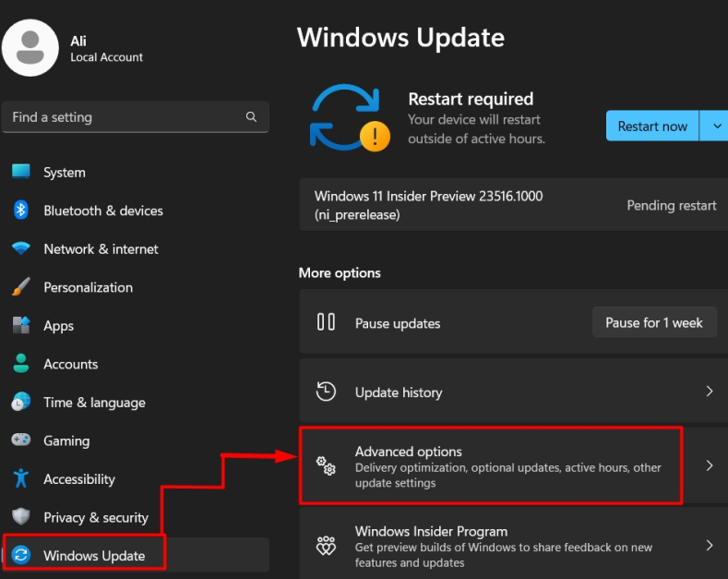Click "Your device will restart outside of active hours"

tap(476, 128)
